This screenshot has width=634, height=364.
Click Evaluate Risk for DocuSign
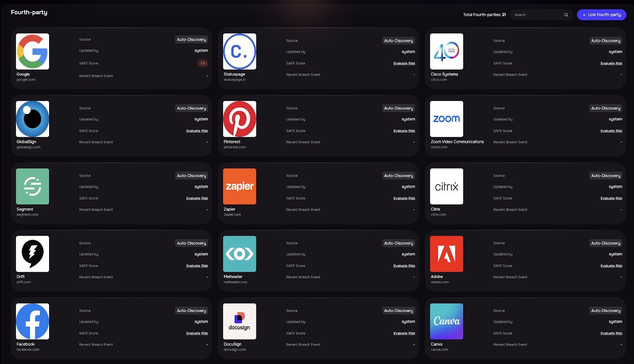click(x=404, y=334)
